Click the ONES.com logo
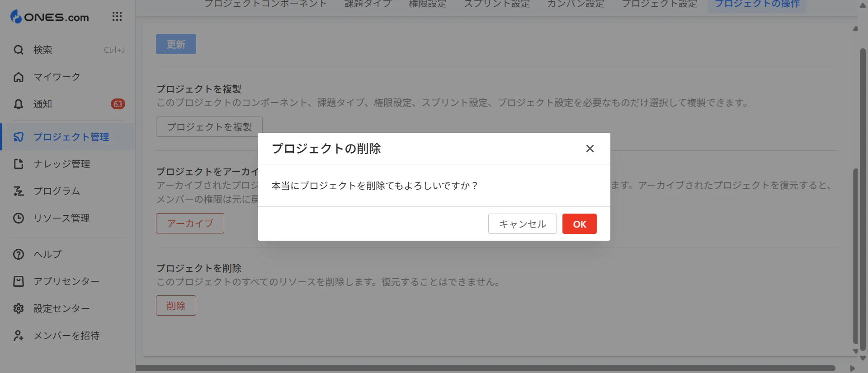The width and height of the screenshot is (868, 373). click(x=50, y=17)
